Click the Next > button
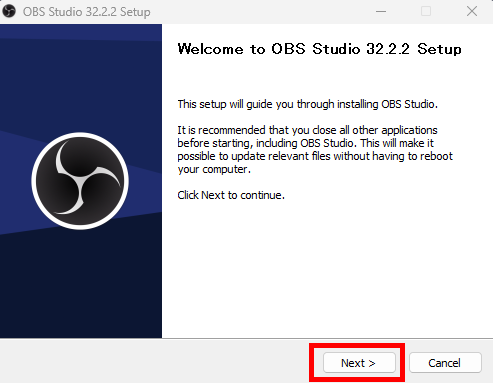Viewport: 493px width, 383px height. coord(359,363)
